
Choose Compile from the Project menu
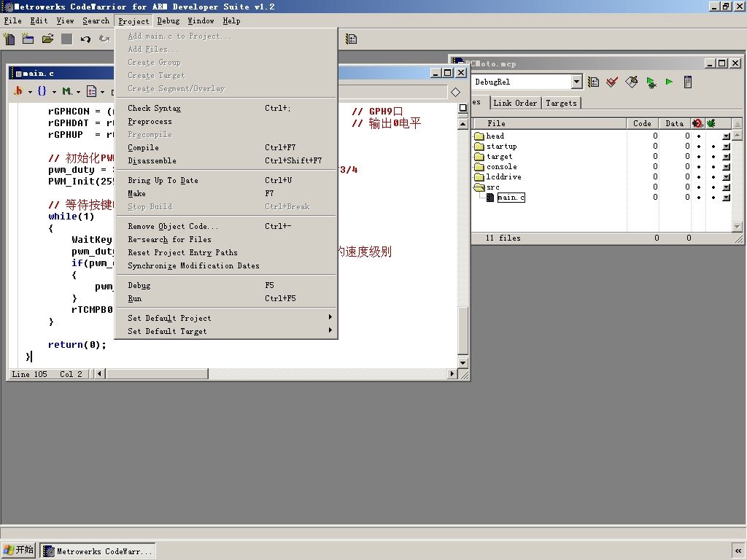coord(227,147)
